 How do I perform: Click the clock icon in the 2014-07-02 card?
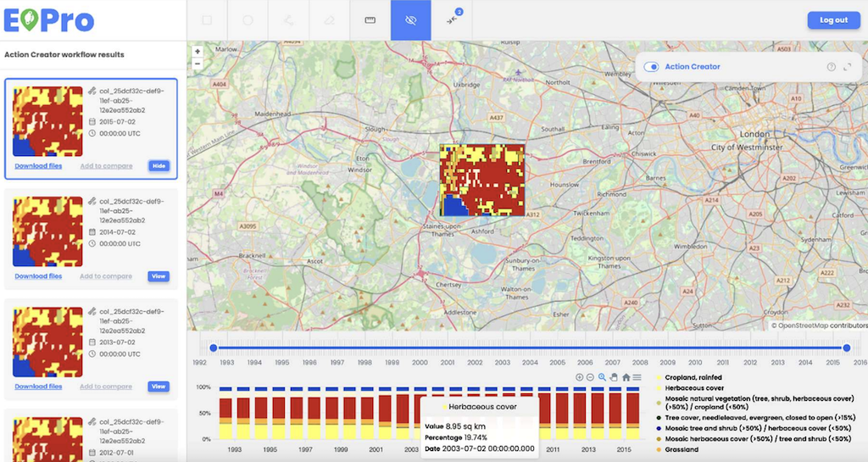coord(92,243)
